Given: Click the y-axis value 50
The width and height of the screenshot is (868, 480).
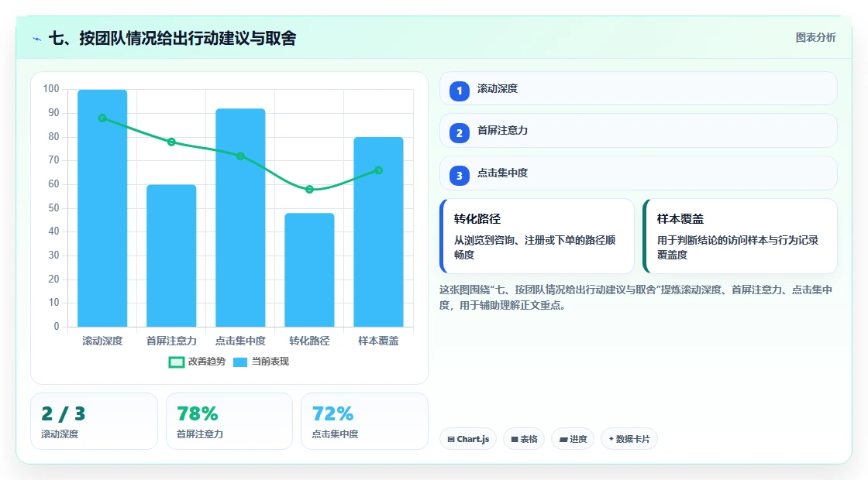Looking at the screenshot, I should click(x=53, y=208).
